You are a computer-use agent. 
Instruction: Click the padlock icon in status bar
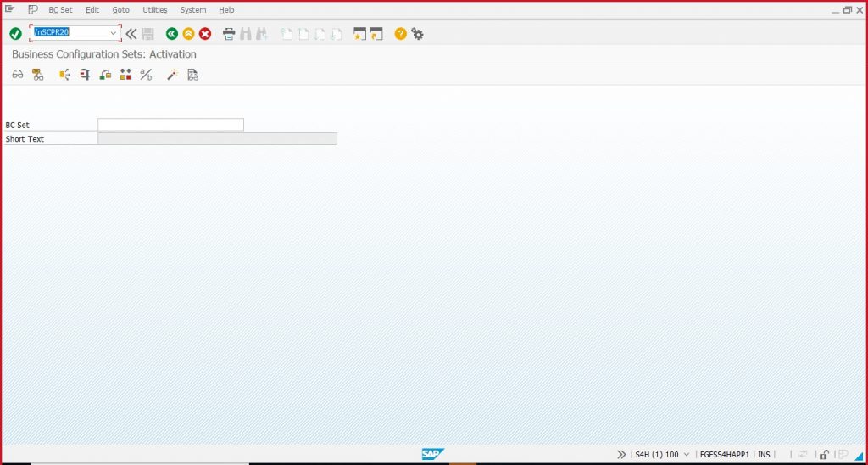click(824, 455)
